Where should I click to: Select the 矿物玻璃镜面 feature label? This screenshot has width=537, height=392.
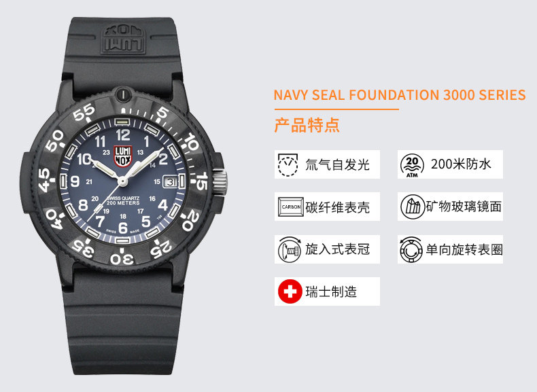[x=464, y=207]
